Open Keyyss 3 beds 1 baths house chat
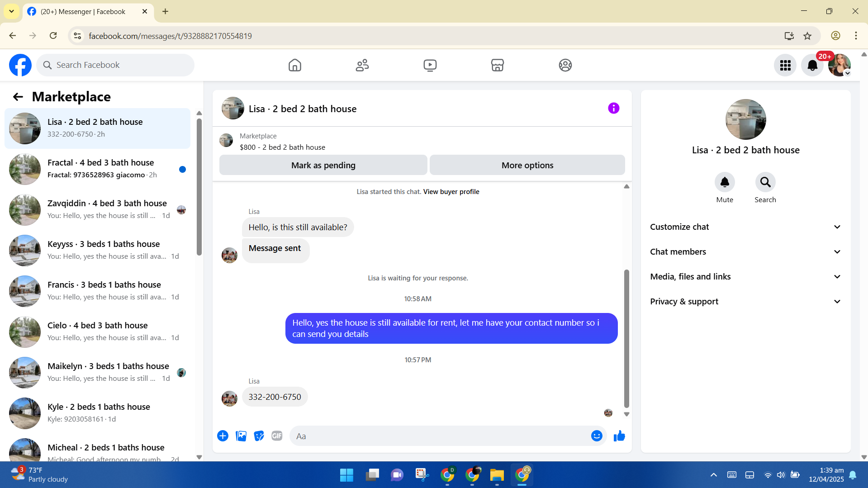 [97, 251]
